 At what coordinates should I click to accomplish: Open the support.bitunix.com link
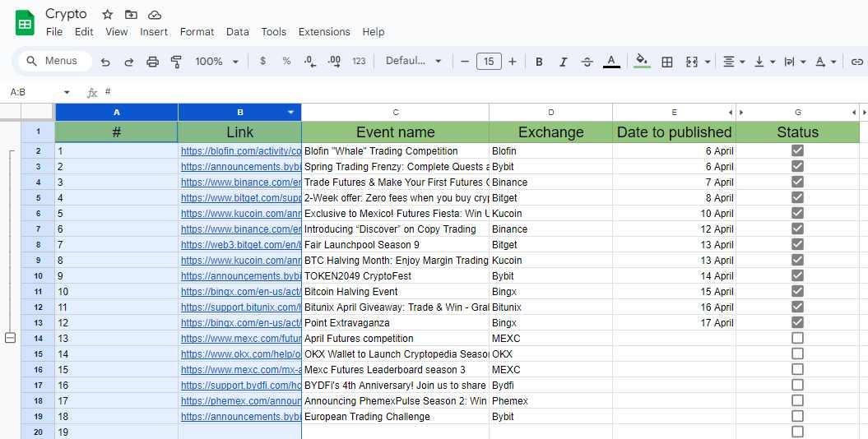click(241, 307)
